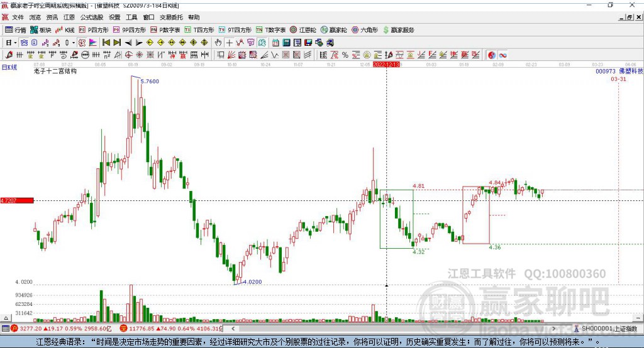Select the circular target cycle icon
This screenshot has width=644, height=348.
pyautogui.click(x=128, y=55)
